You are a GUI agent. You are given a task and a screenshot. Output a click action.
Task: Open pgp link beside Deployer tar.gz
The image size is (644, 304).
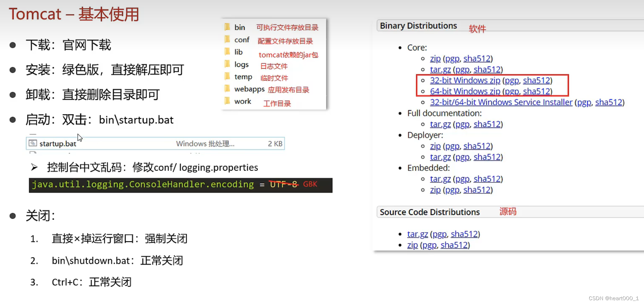pyautogui.click(x=462, y=157)
